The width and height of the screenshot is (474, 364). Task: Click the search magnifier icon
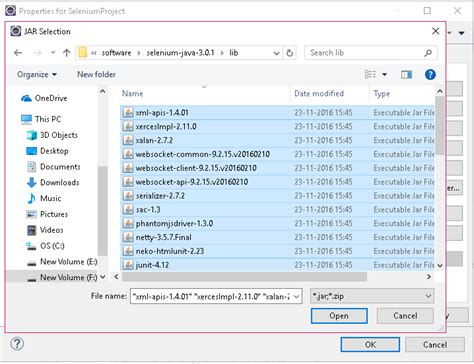point(428,53)
